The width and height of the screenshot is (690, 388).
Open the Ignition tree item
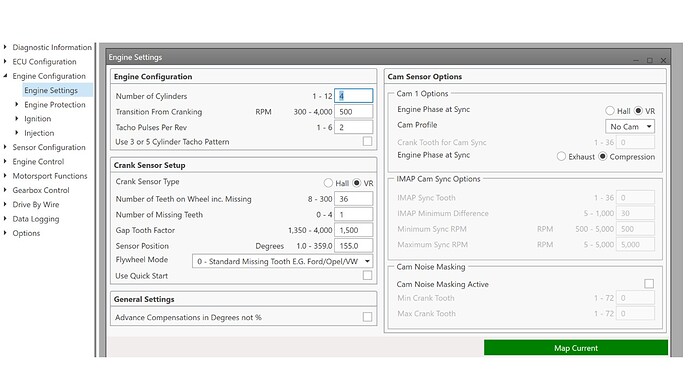pos(38,119)
